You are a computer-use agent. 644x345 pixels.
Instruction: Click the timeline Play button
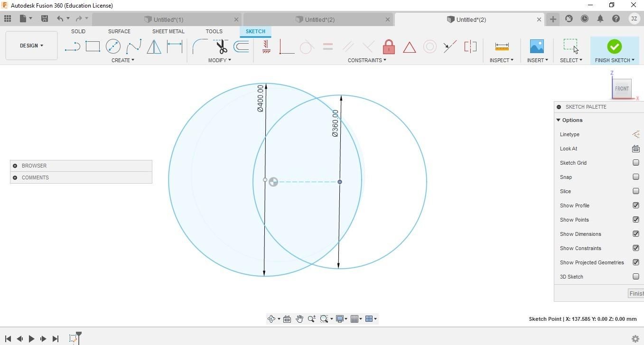click(x=31, y=339)
